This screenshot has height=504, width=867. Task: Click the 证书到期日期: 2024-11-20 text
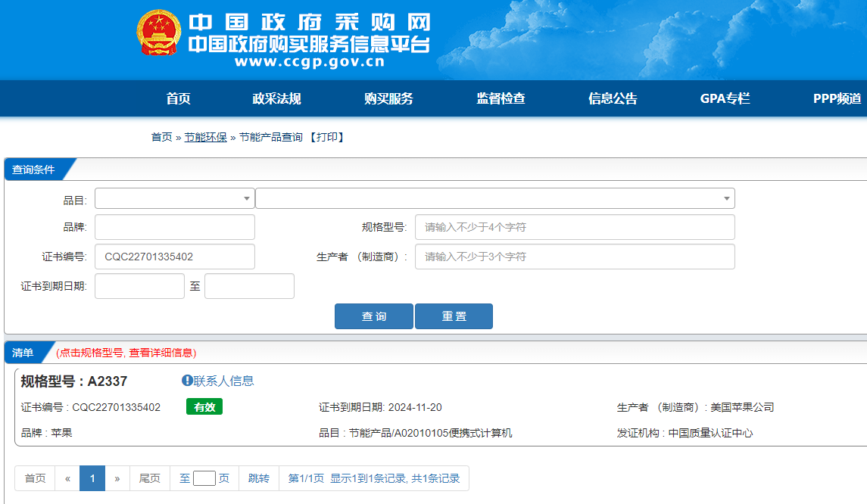click(380, 407)
